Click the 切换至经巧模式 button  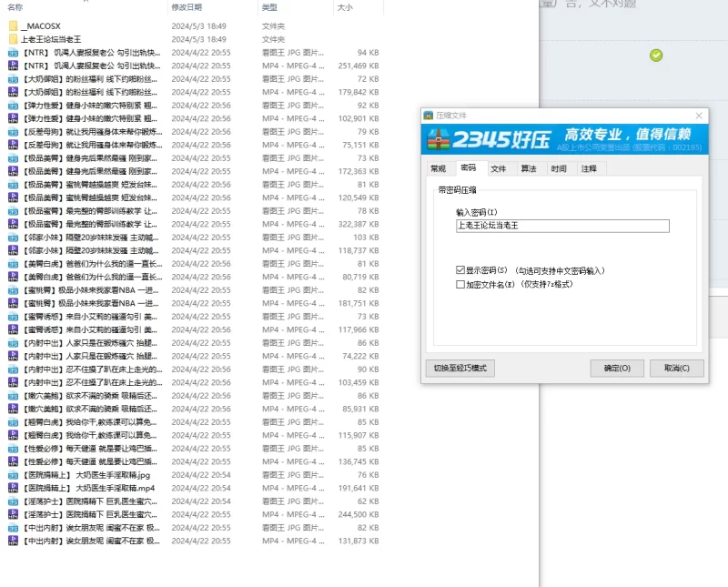click(460, 369)
